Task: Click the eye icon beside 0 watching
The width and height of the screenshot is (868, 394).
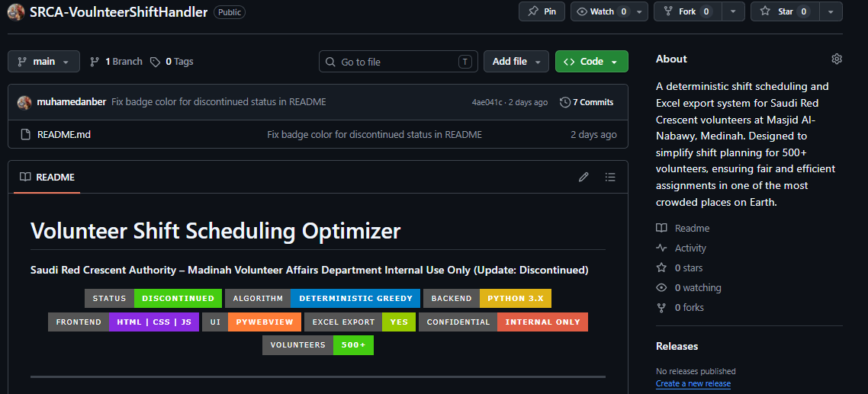Action: pyautogui.click(x=661, y=288)
